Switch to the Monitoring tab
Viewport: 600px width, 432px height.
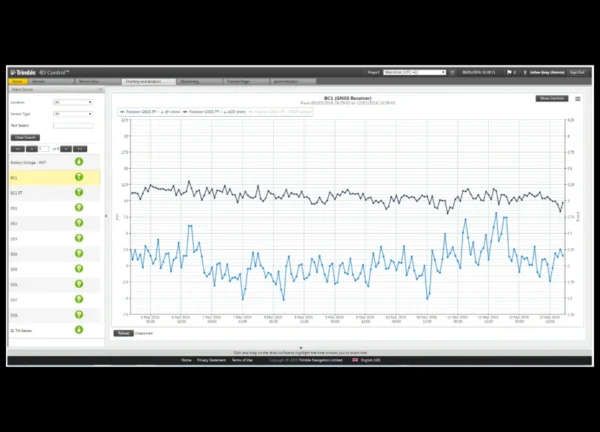point(199,82)
